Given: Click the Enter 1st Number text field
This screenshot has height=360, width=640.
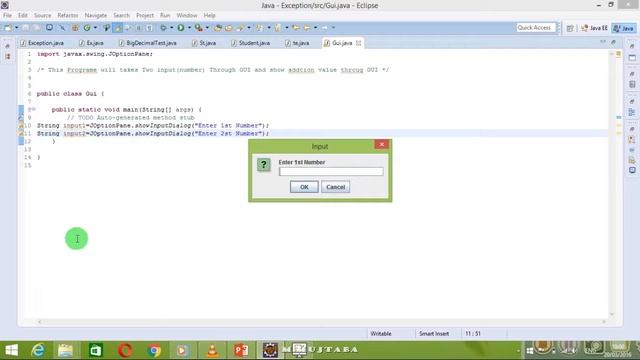Looking at the screenshot, I should tap(331, 171).
